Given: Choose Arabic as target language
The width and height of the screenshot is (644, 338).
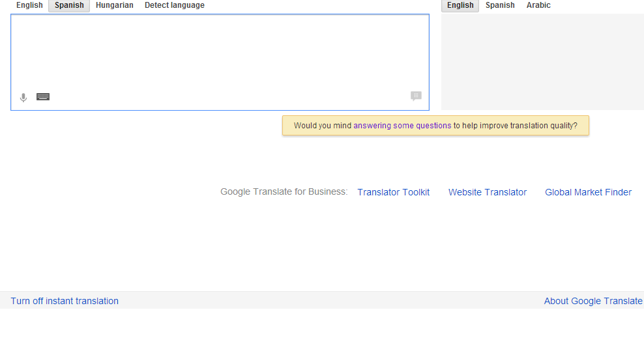Looking at the screenshot, I should (538, 5).
